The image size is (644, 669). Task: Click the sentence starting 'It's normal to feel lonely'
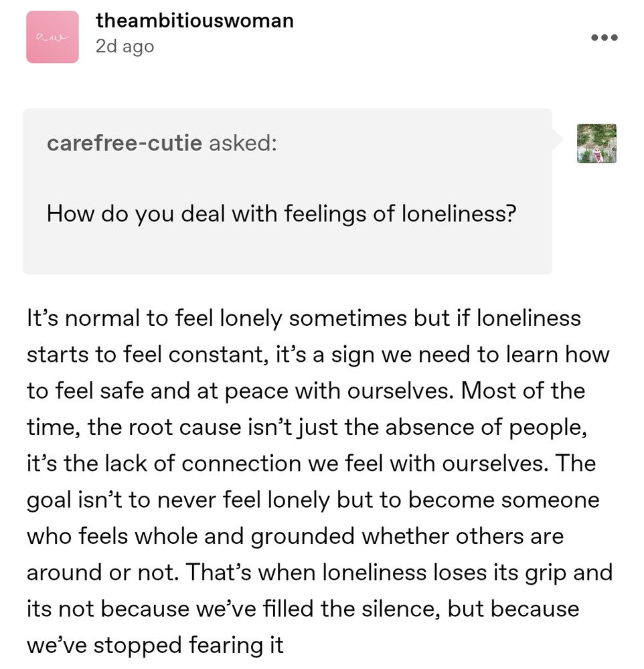coord(304,318)
